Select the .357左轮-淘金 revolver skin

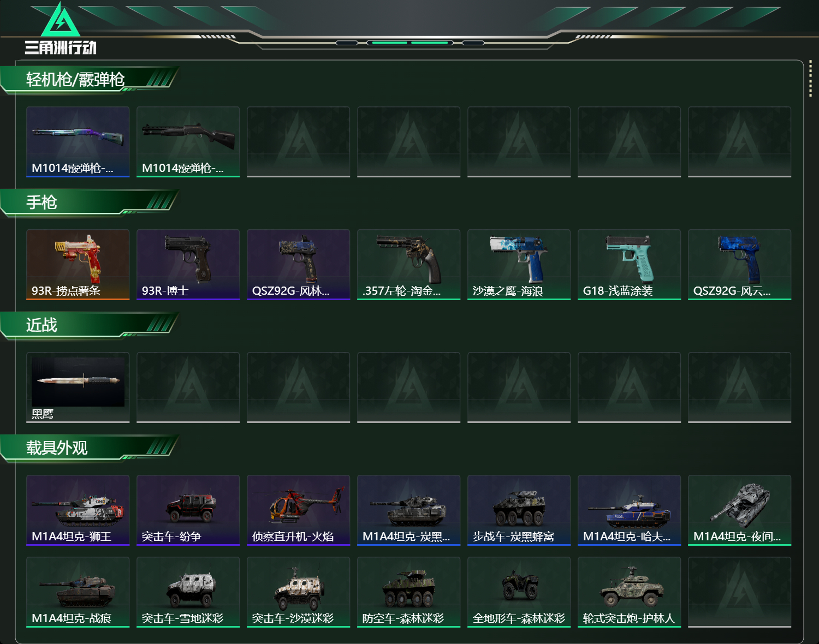pos(409,265)
